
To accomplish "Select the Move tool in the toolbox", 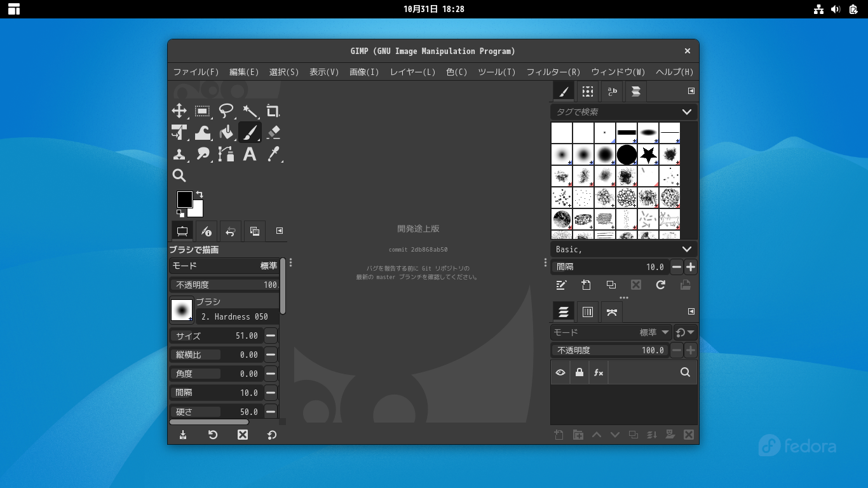I will click(179, 111).
